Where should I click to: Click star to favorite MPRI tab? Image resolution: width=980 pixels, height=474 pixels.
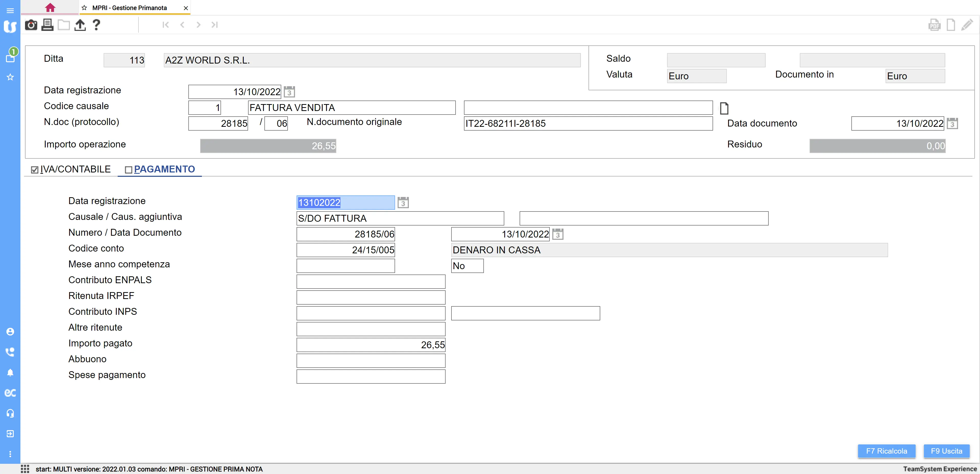click(84, 8)
